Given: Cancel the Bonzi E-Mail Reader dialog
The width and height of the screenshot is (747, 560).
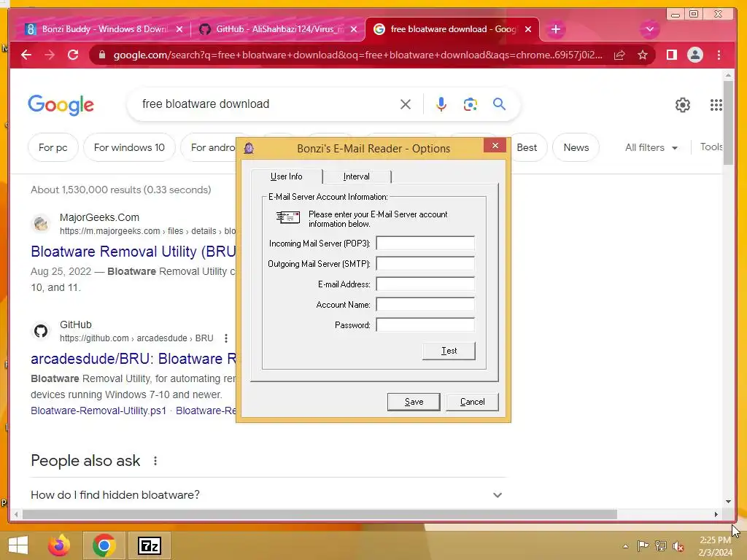Looking at the screenshot, I should pyautogui.click(x=472, y=402).
